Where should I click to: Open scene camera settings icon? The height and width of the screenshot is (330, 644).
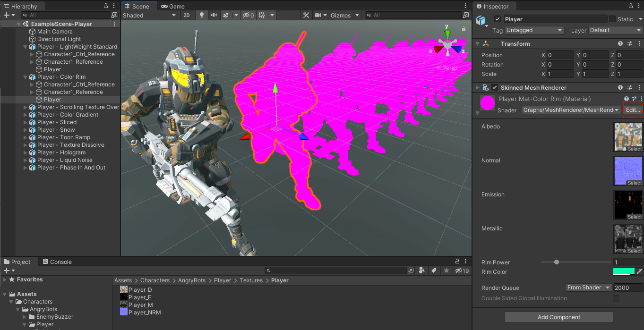pos(318,15)
